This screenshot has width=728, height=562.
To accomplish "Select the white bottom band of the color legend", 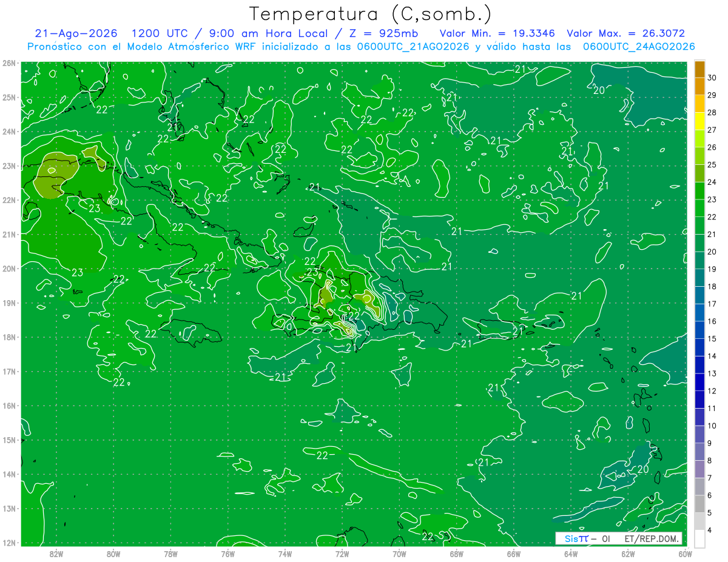I will coord(699,538).
